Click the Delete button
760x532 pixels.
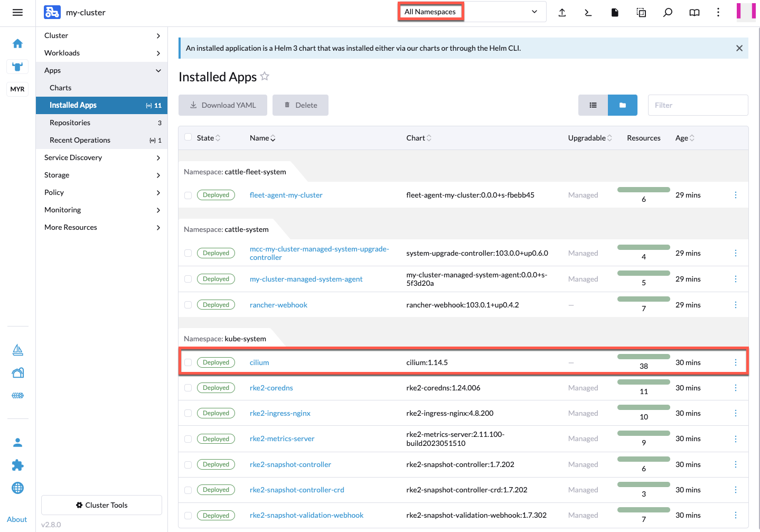[x=301, y=105]
